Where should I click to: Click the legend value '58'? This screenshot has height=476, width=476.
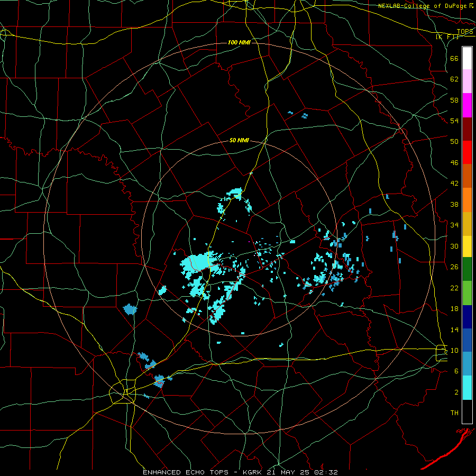tap(454, 100)
